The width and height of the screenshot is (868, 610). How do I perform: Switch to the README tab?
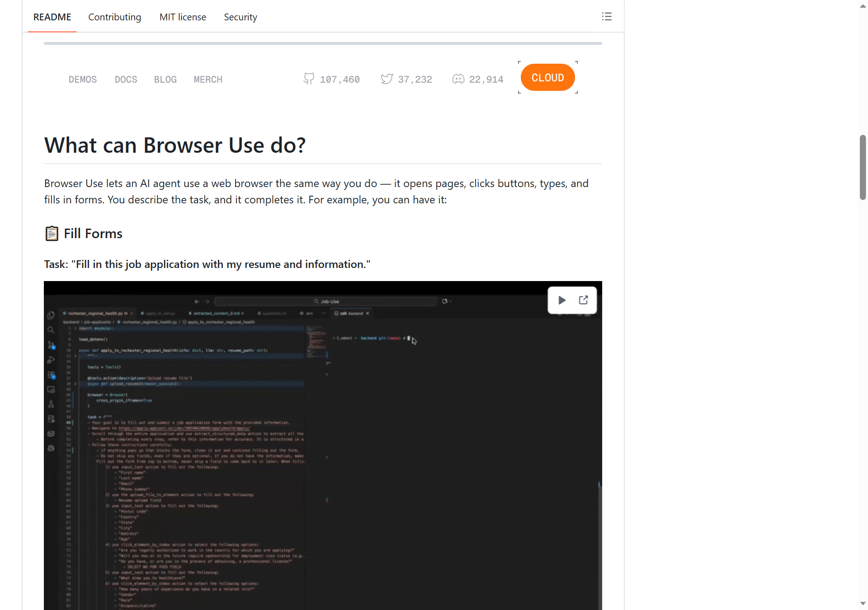pyautogui.click(x=52, y=17)
